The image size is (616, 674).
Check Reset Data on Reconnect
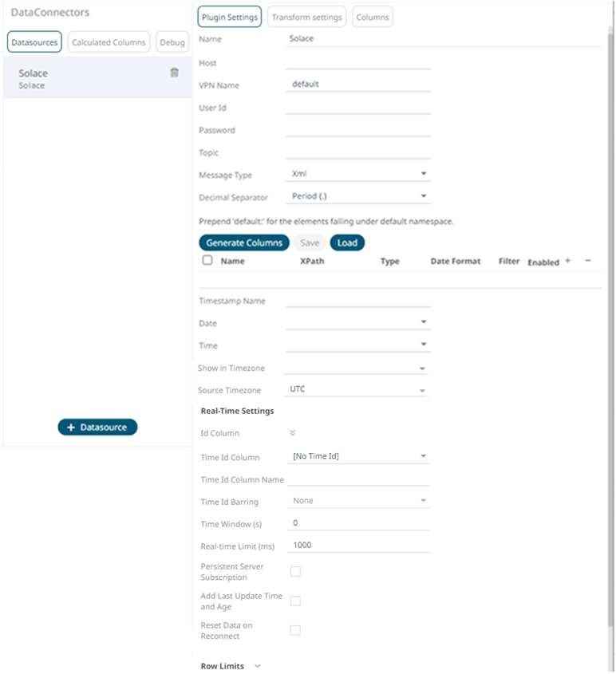coord(295,630)
